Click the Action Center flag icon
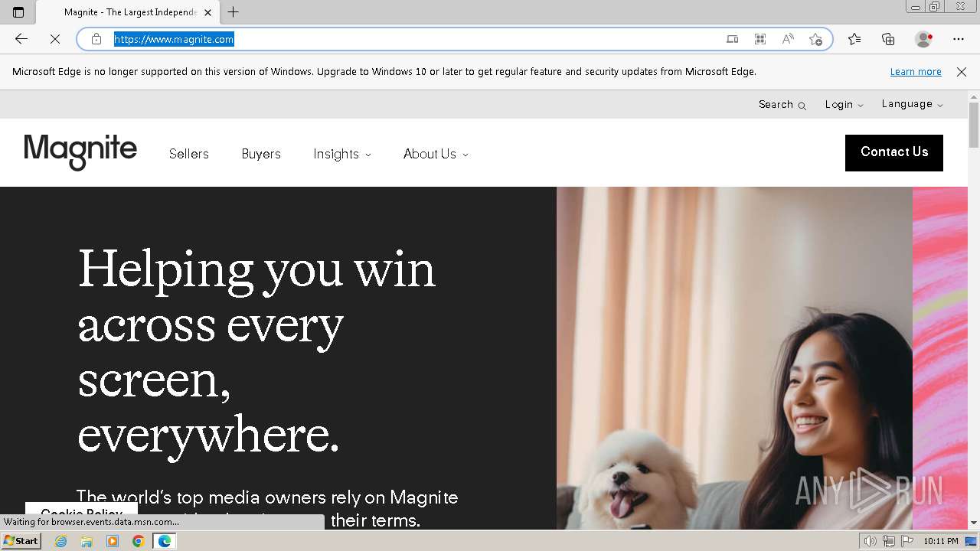Viewport: 980px width, 551px height. pos(906,541)
